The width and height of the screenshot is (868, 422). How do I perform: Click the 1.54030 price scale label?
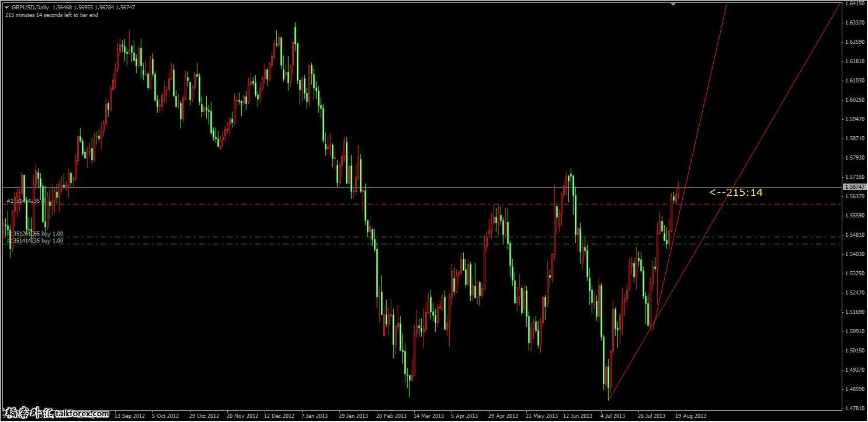[x=855, y=254]
